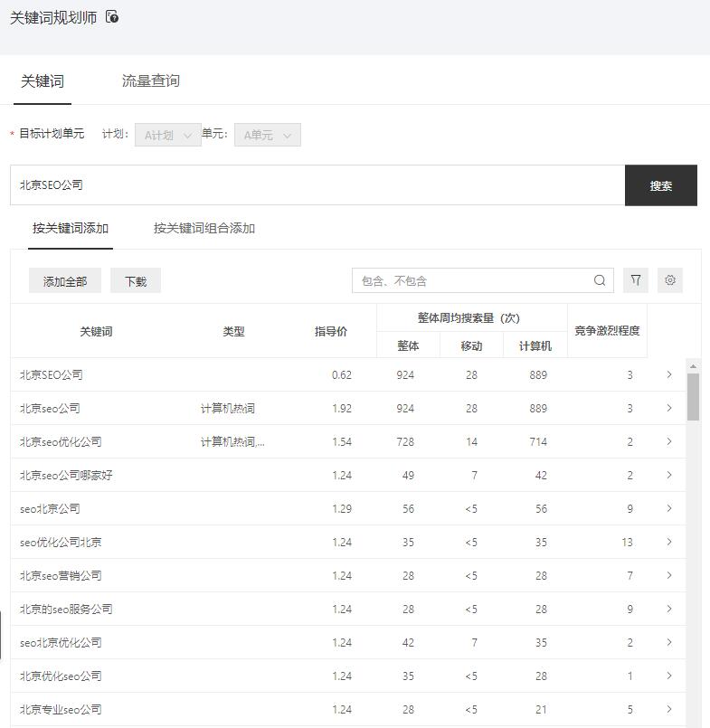
Task: Click arrow icon on seo优化公司北京 row
Action: point(669,542)
